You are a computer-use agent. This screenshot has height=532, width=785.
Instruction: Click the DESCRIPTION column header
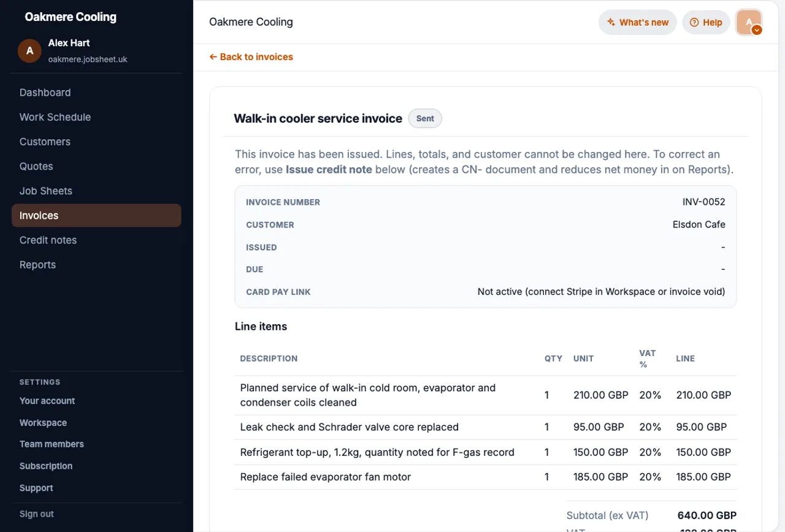pos(269,359)
